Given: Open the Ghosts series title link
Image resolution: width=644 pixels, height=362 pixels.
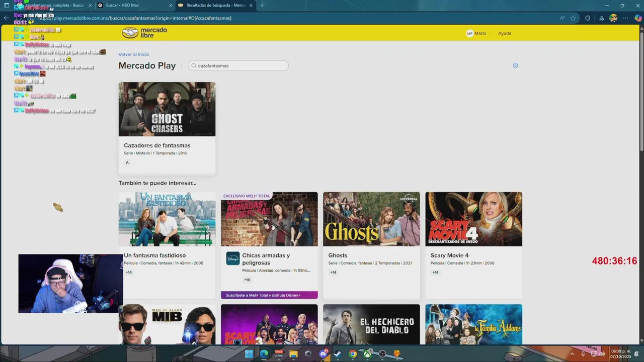Looking at the screenshot, I should pyautogui.click(x=338, y=255).
